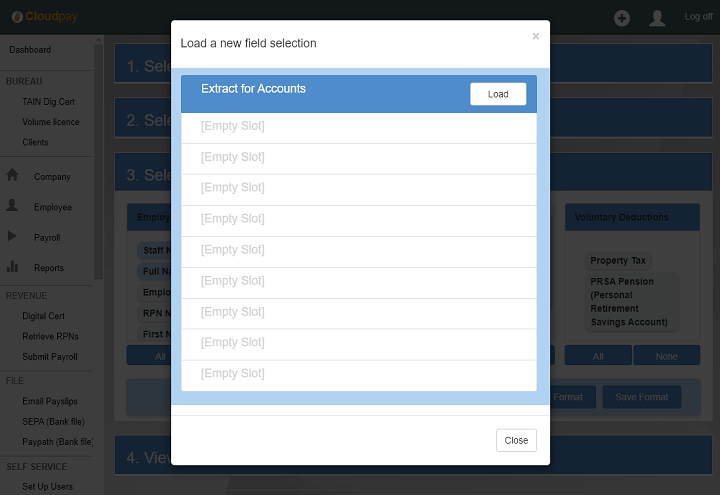Close the dialog with the X icon

pos(535,37)
